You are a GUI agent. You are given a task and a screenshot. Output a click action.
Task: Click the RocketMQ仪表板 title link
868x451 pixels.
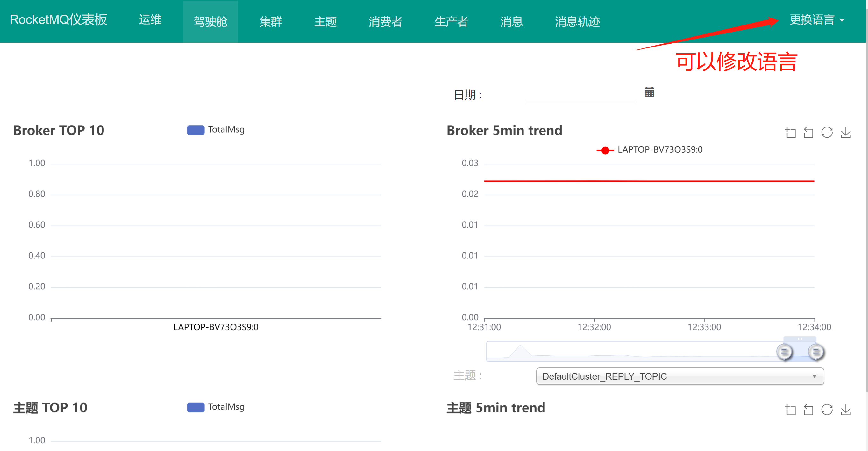coord(58,19)
